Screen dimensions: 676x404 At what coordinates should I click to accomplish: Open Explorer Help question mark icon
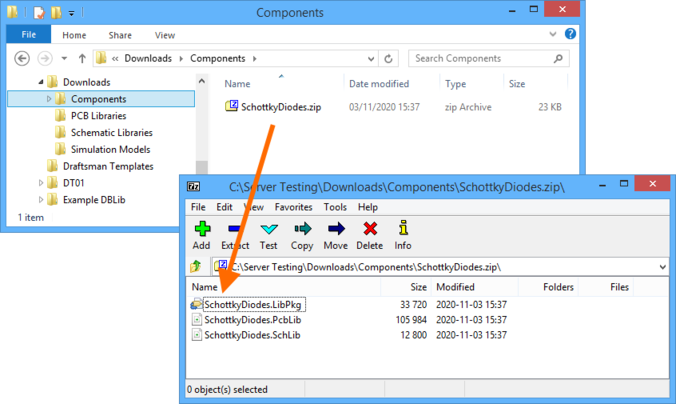[570, 34]
